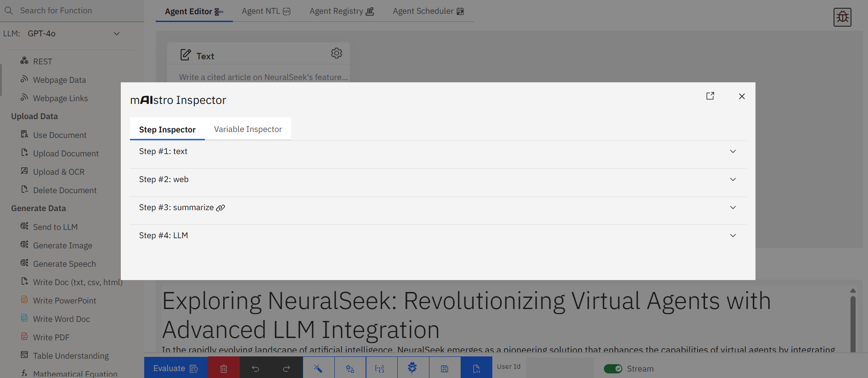This screenshot has height=378, width=868.
Task: Click the Upload & OCR icon
Action: (24, 171)
